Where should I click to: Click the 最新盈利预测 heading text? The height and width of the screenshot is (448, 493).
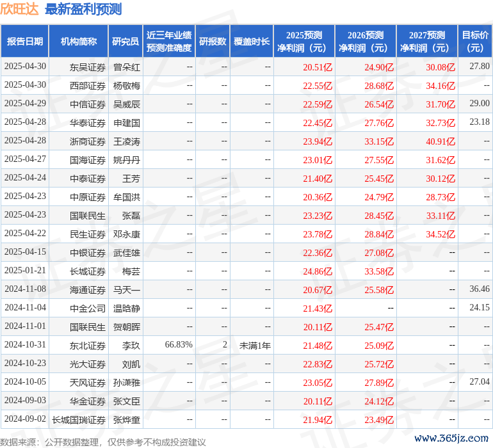pos(83,10)
